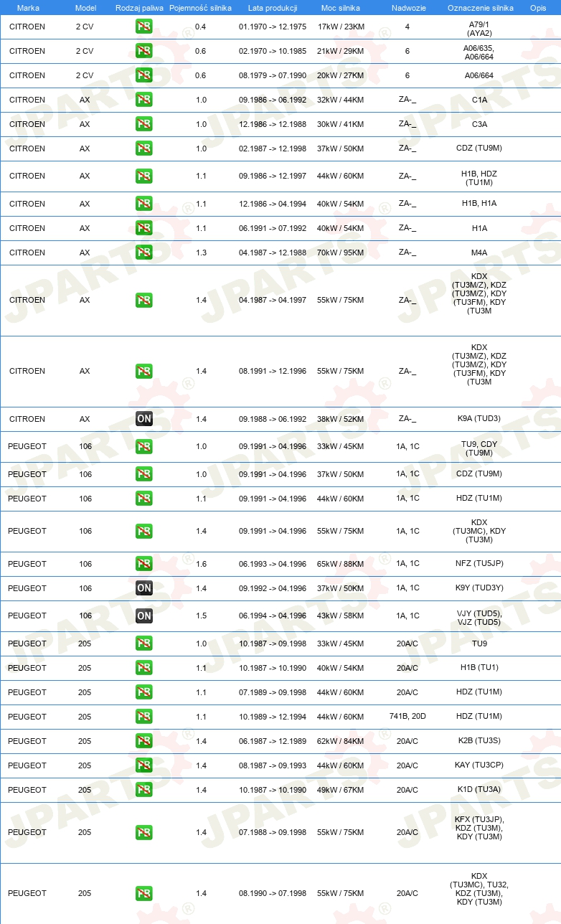The height and width of the screenshot is (924, 561).
Task: Click the Rodzaj paliwa column header
Action: coord(139,8)
